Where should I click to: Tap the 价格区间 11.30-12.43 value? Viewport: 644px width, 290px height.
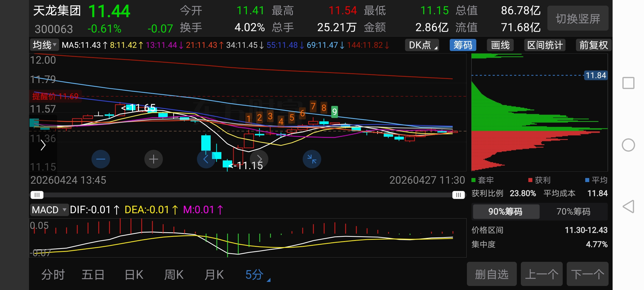click(586, 230)
